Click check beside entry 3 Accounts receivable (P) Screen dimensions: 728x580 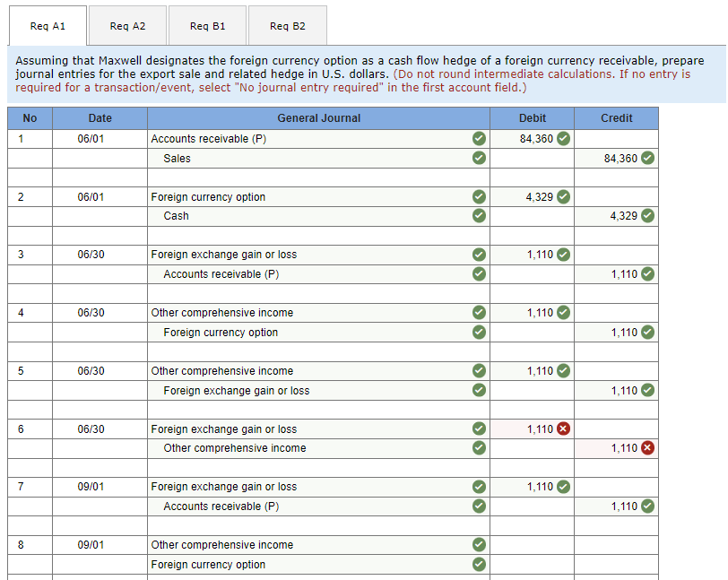point(479,274)
